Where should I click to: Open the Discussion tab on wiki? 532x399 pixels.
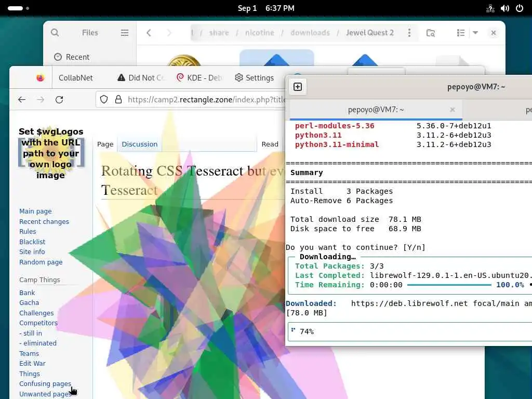[139, 144]
